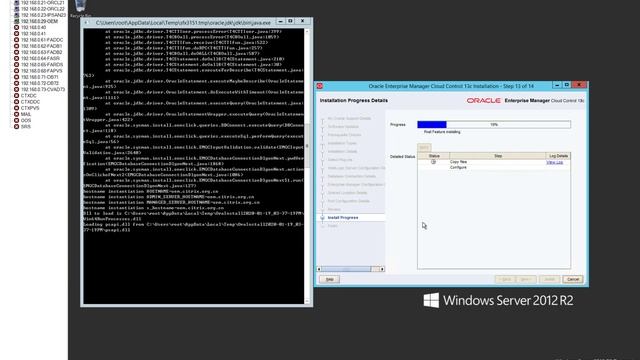The width and height of the screenshot is (640, 360).
Task: Click the Log Details column header
Action: pos(558,156)
